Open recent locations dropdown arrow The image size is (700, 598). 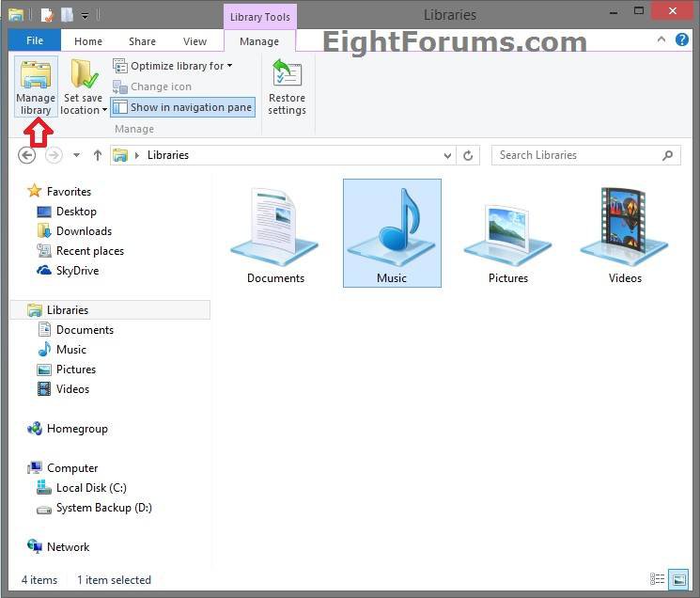(77, 155)
